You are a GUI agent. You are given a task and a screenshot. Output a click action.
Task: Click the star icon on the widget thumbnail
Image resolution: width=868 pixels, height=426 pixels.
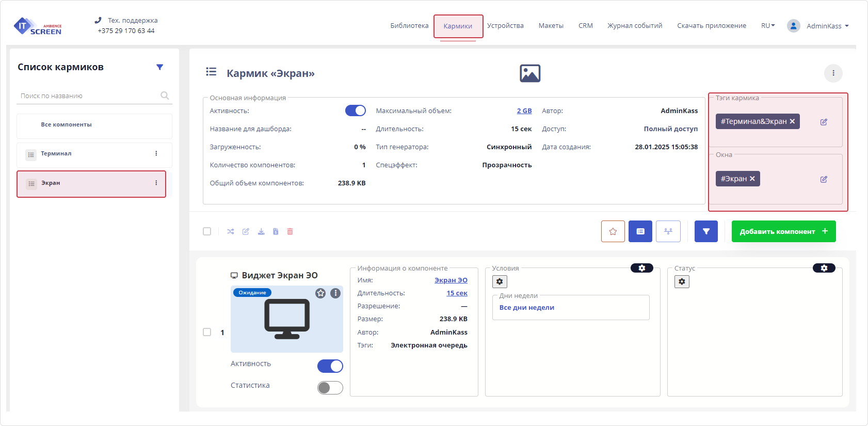(x=320, y=293)
